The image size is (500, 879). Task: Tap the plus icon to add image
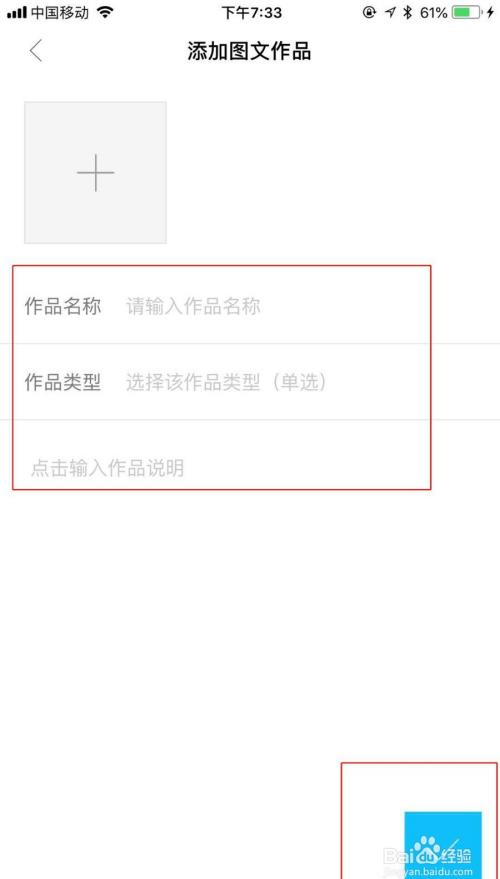coord(95,173)
